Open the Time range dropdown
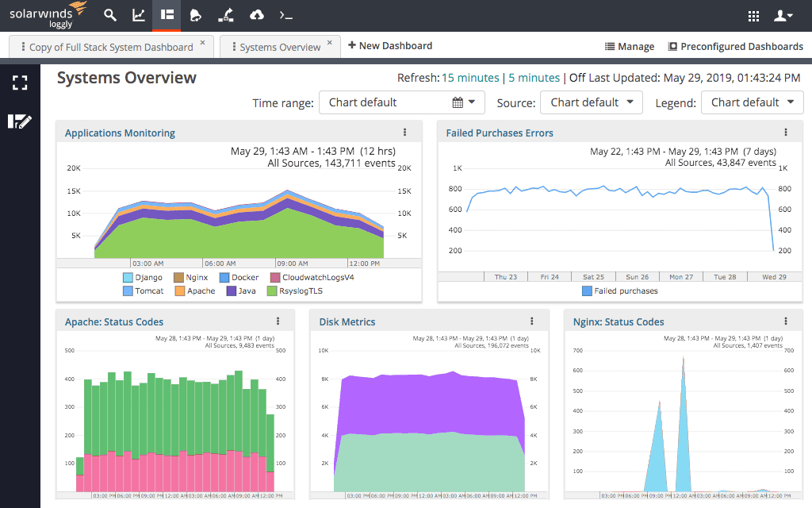The width and height of the screenshot is (812, 508). tap(401, 102)
